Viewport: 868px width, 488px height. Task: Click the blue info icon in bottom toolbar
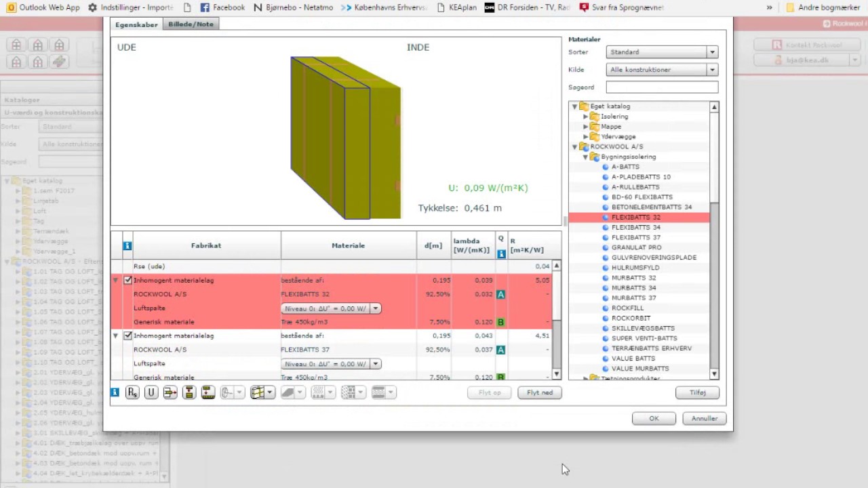pyautogui.click(x=115, y=392)
